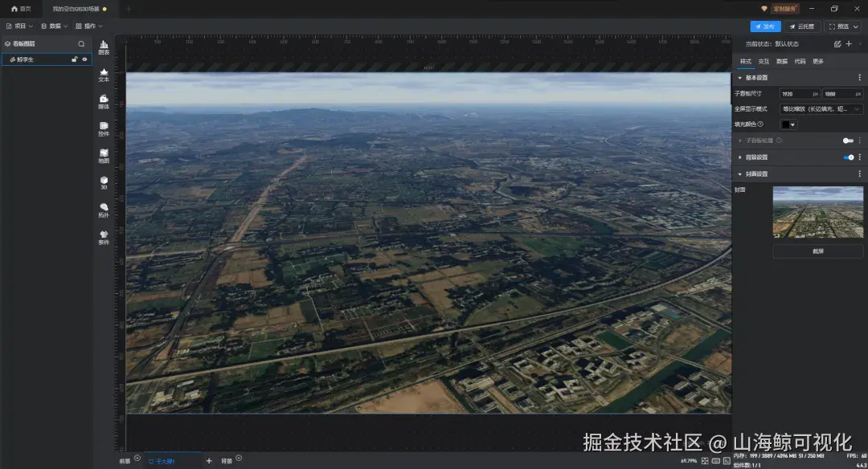Select the 样式 style tab
Viewport: 868px width, 469px height.
point(746,61)
